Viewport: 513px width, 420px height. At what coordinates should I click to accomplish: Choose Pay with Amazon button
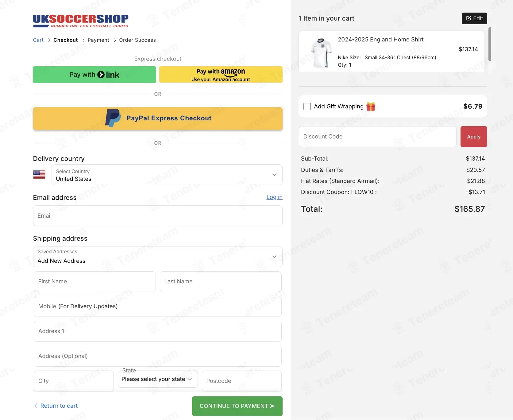coord(221,75)
